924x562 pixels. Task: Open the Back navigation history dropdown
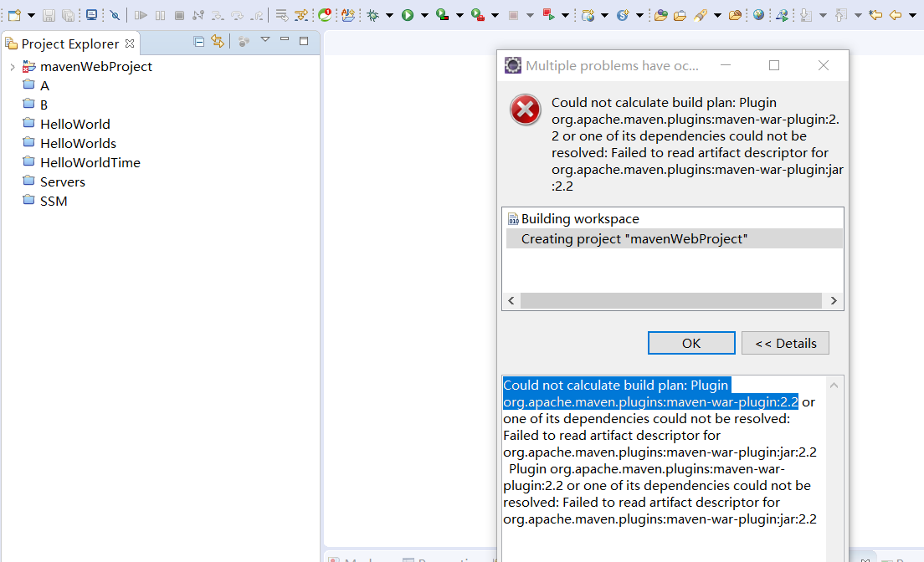tap(913, 16)
